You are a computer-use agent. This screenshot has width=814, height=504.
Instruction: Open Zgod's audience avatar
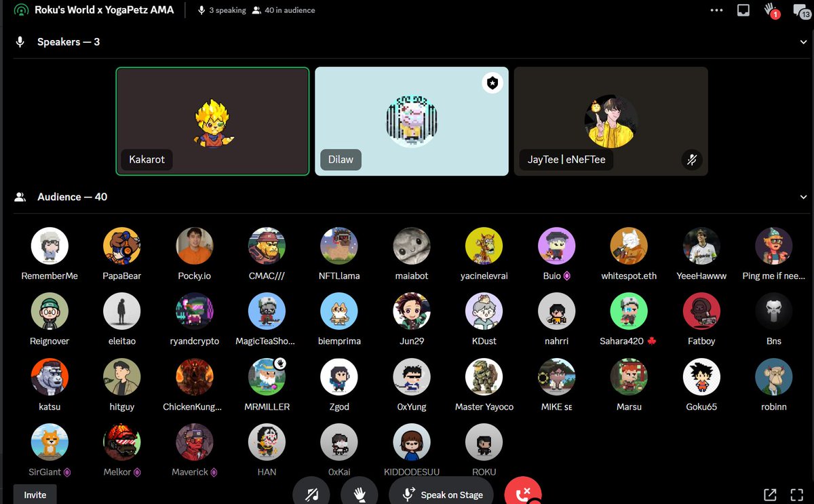pyautogui.click(x=339, y=376)
